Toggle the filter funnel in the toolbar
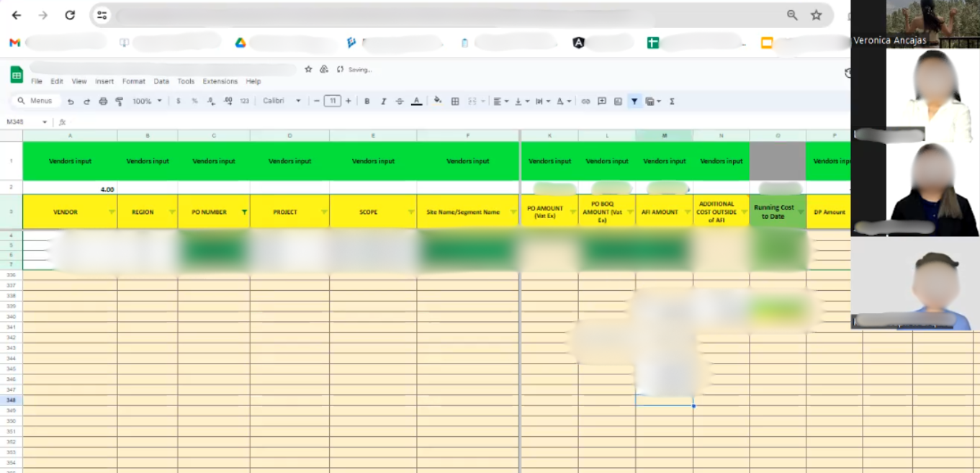The image size is (980, 473). (x=634, y=102)
